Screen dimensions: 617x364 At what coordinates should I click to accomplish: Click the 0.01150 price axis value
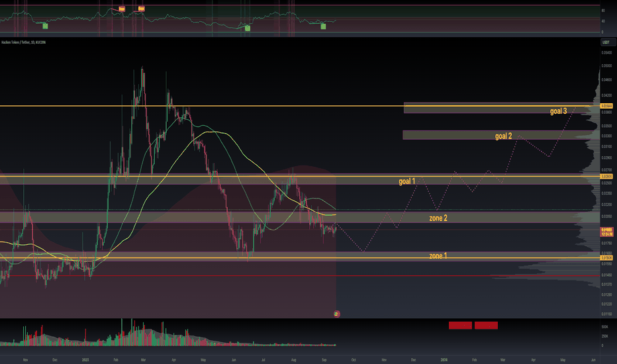click(x=606, y=314)
